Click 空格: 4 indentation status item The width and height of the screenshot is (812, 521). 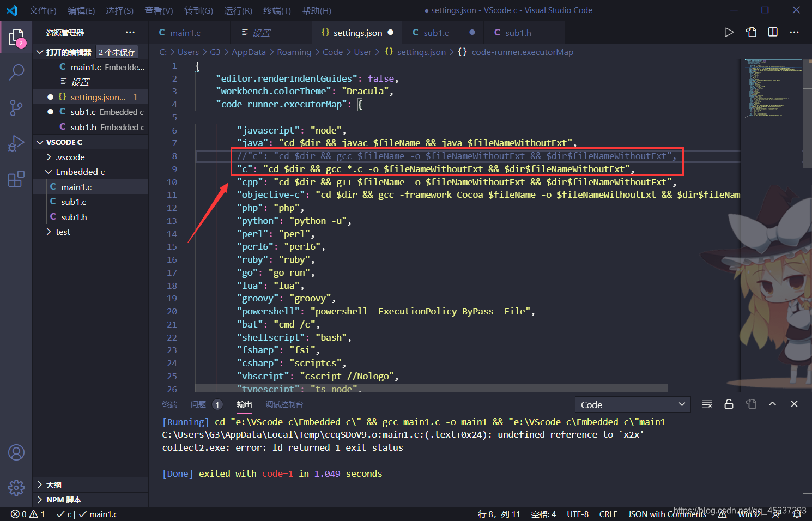[543, 514]
